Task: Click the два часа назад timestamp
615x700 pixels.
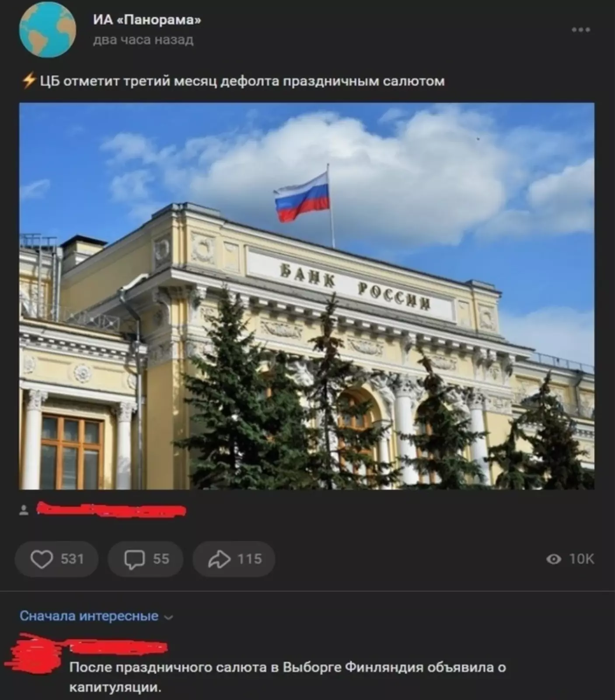Action: point(143,40)
